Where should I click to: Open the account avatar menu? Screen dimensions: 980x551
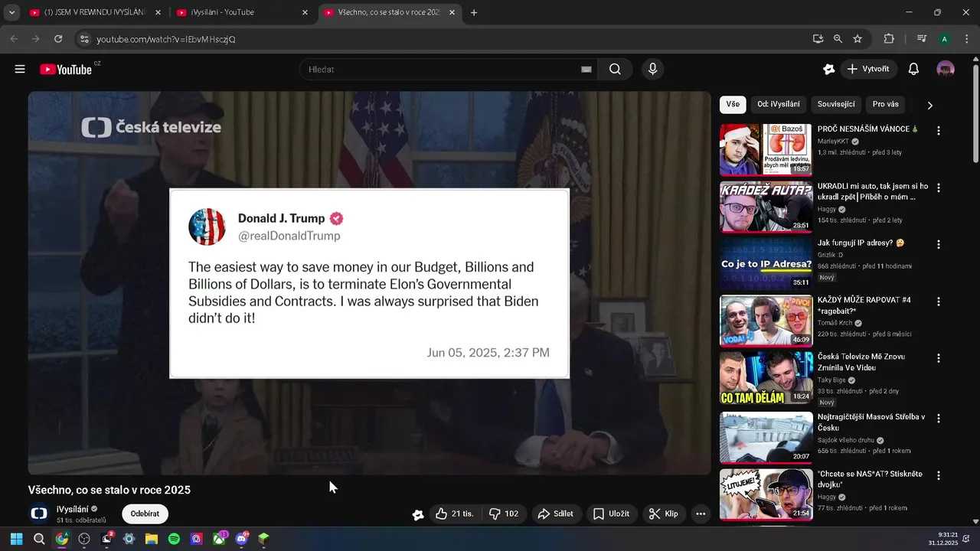946,69
